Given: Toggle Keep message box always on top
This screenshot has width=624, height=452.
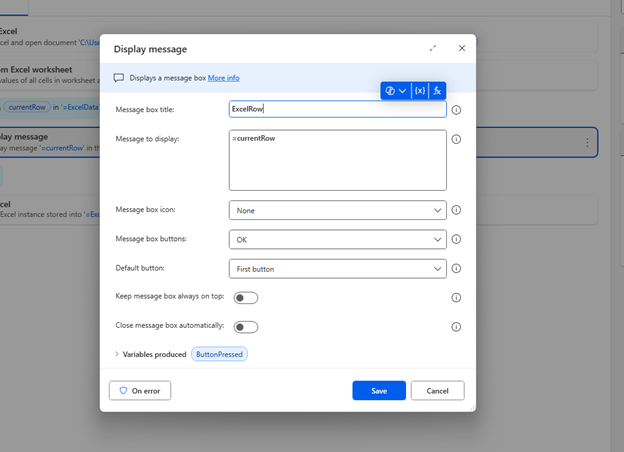Looking at the screenshot, I should [x=246, y=298].
